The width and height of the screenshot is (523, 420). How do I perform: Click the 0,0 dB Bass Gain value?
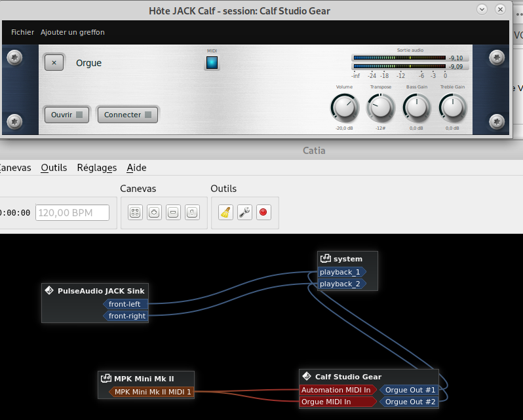416,128
